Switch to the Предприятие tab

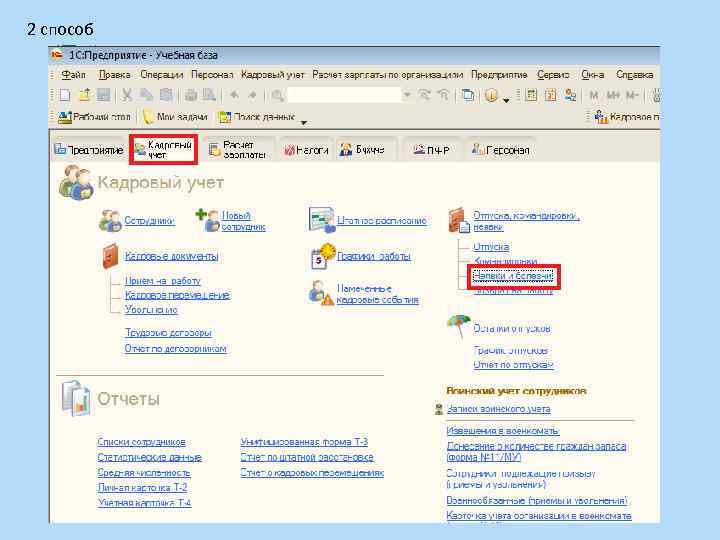[89, 150]
